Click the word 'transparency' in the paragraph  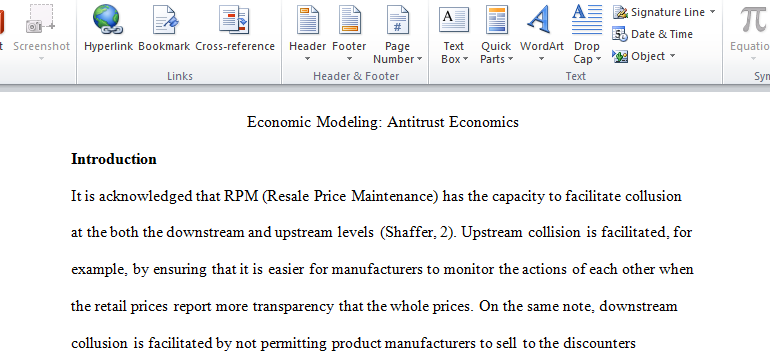294,306
